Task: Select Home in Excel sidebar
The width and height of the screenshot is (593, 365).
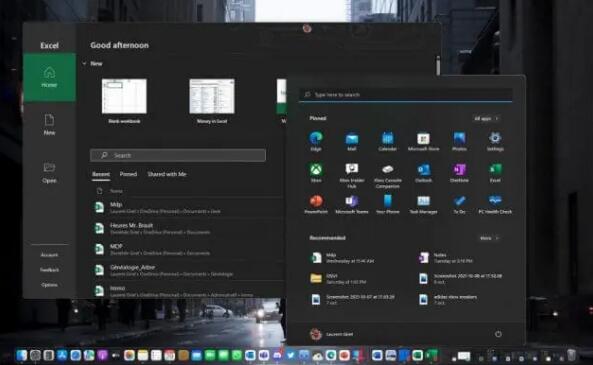Action: point(50,78)
